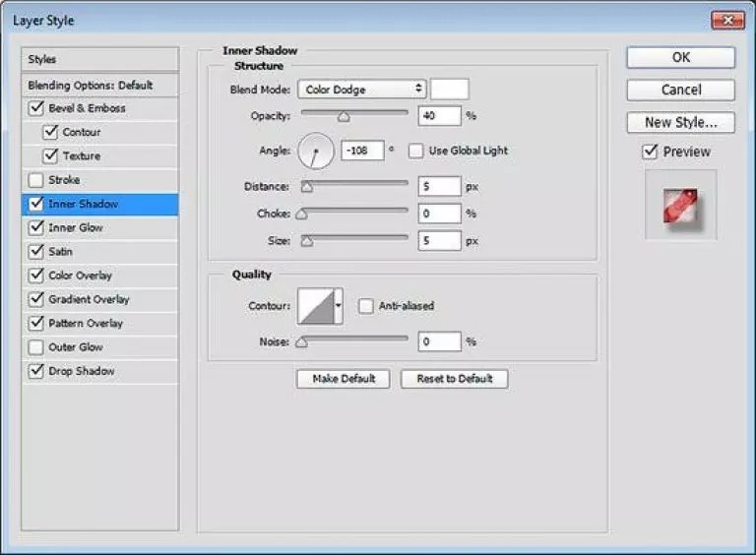This screenshot has height=555, width=756.
Task: Click the Cancel button
Action: pos(681,91)
